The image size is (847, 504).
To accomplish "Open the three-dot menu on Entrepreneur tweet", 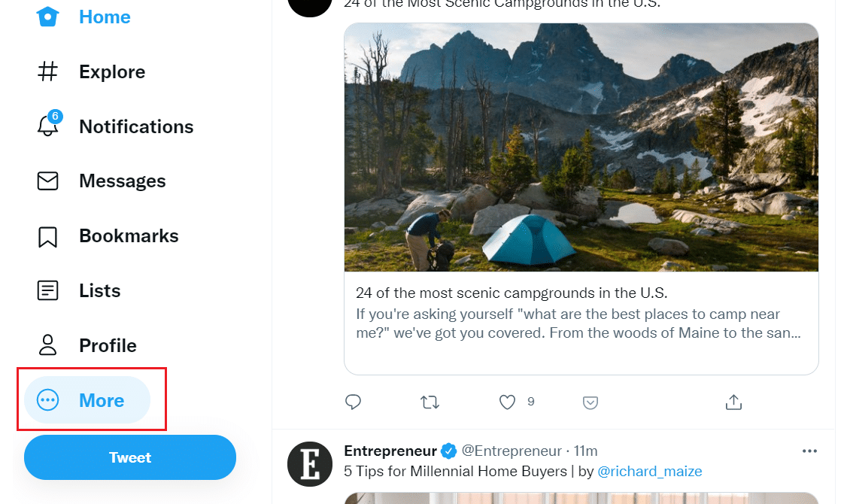I will [809, 451].
